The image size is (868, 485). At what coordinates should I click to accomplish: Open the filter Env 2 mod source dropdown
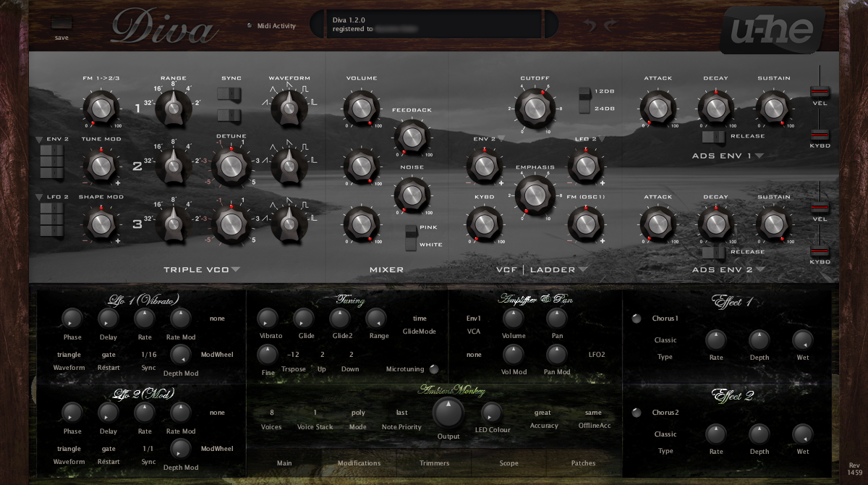(x=501, y=138)
